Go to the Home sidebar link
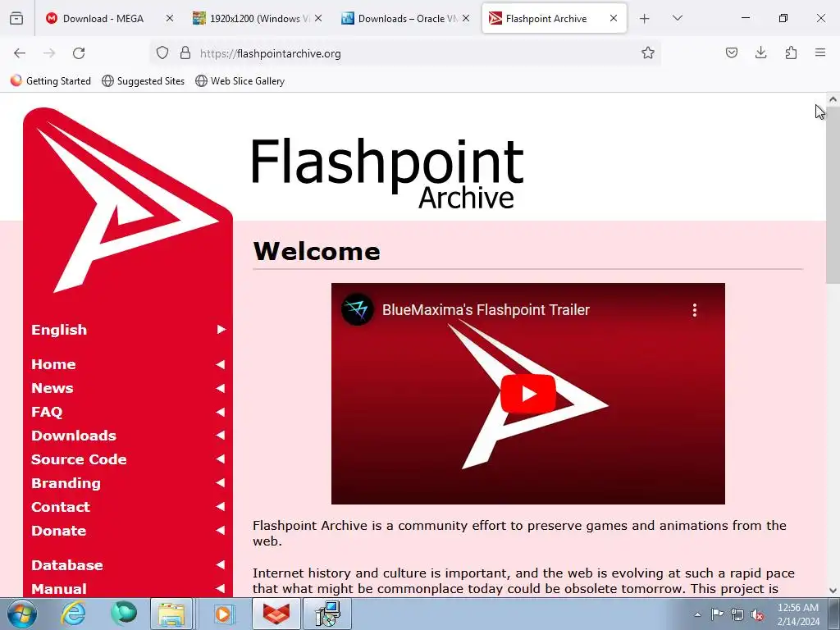This screenshot has width=840, height=630. coord(128,364)
